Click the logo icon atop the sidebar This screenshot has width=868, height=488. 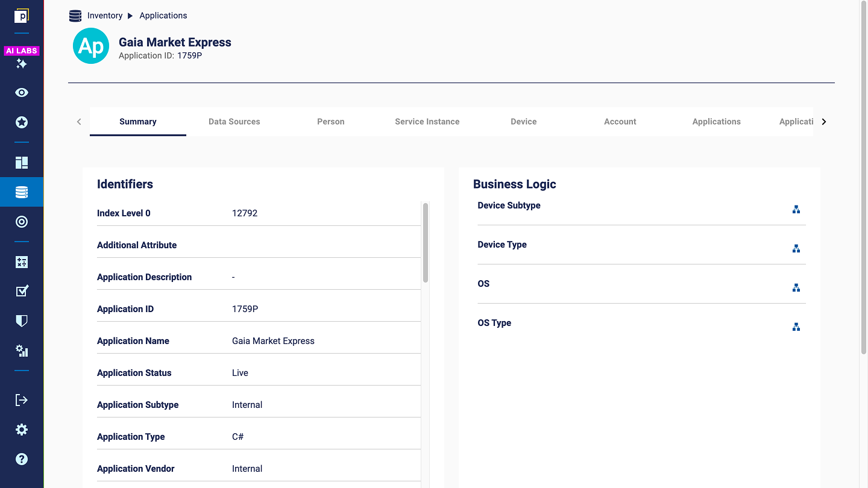22,16
